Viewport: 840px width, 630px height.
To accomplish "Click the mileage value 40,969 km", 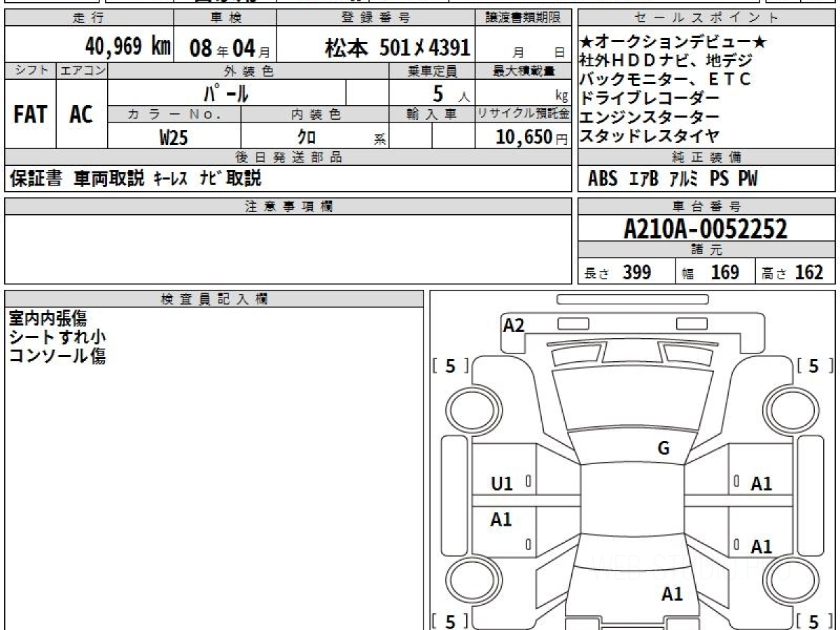I will pos(127,47).
